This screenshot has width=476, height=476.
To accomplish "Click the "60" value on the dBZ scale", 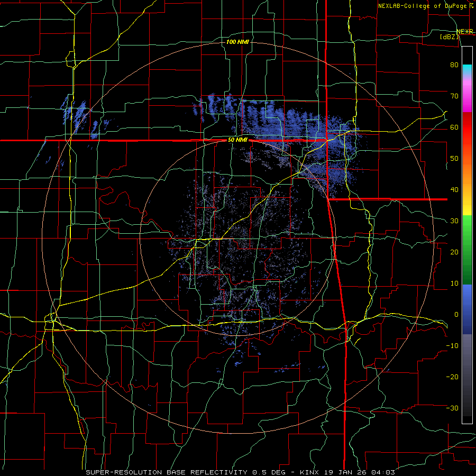I will pyautogui.click(x=454, y=127).
